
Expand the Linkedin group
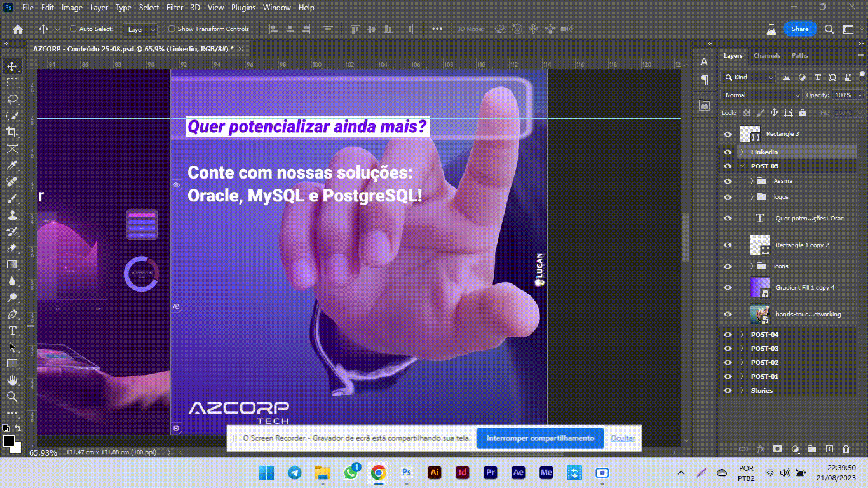click(x=742, y=152)
